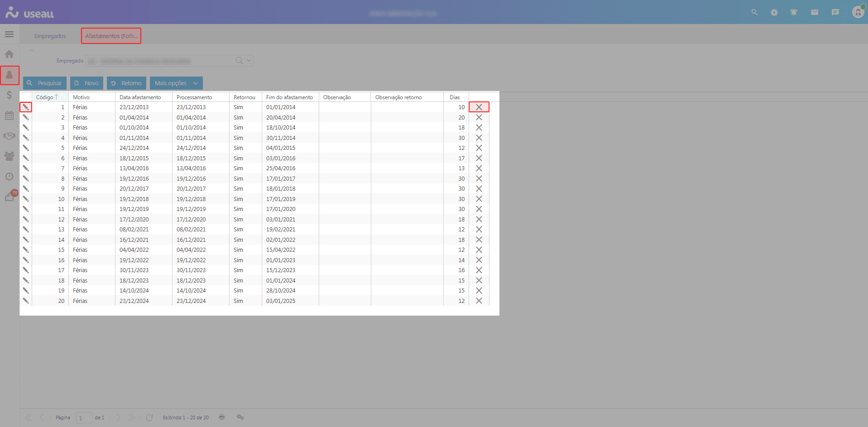Screen dimensions: 868x427
Task: Open the settings gear in top bar
Action: tap(774, 12)
